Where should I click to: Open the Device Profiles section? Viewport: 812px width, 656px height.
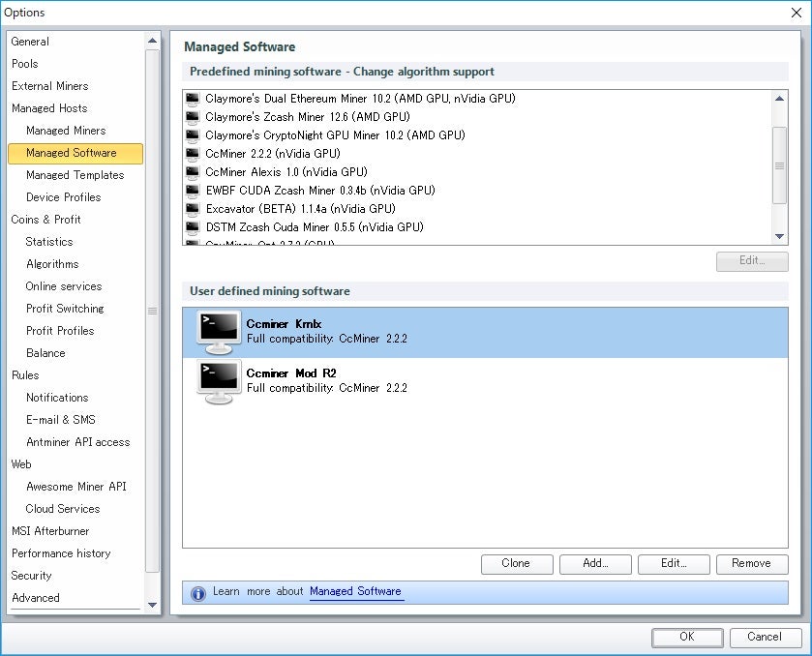[x=63, y=197]
